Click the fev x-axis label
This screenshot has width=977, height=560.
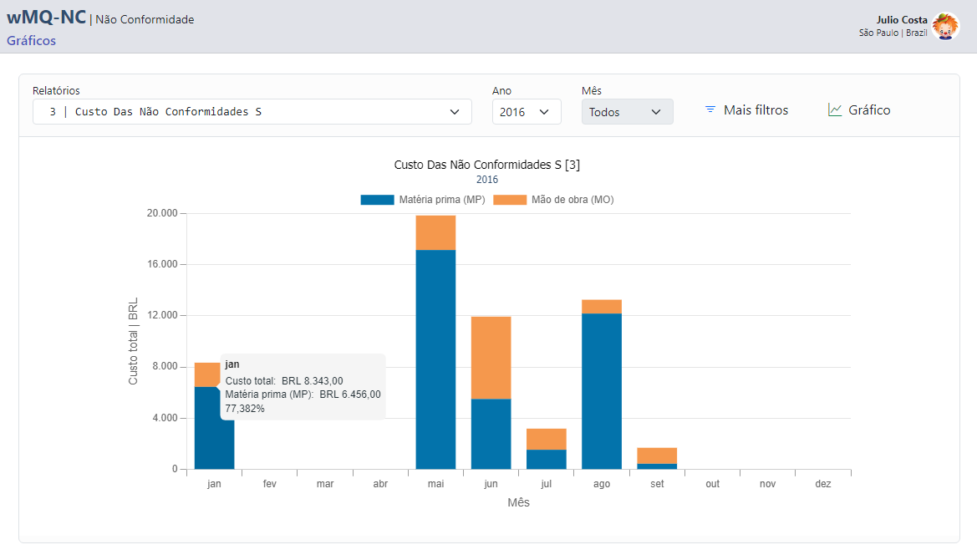pyautogui.click(x=269, y=483)
